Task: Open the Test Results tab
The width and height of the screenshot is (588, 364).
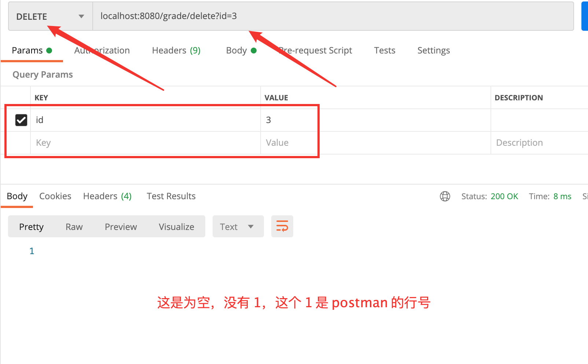Action: click(171, 196)
